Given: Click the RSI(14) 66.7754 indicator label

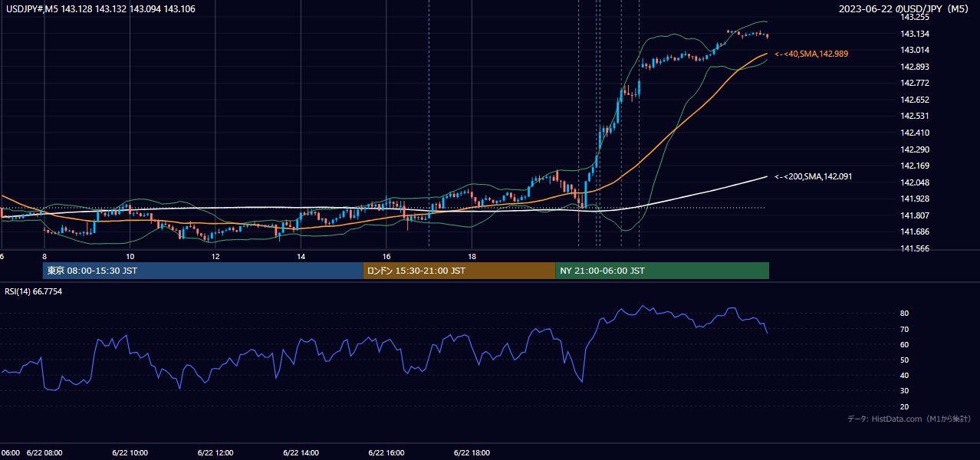Looking at the screenshot, I should (x=34, y=291).
